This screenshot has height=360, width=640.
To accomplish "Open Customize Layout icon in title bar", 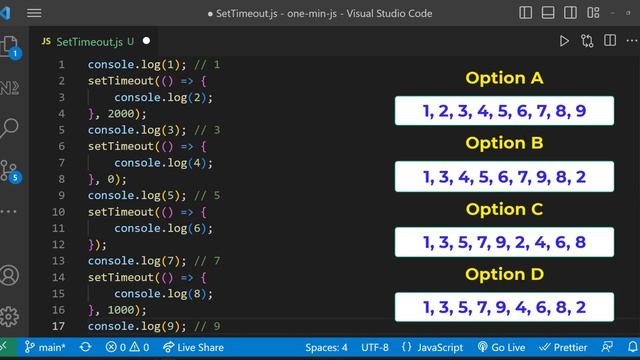I will coord(593,13).
